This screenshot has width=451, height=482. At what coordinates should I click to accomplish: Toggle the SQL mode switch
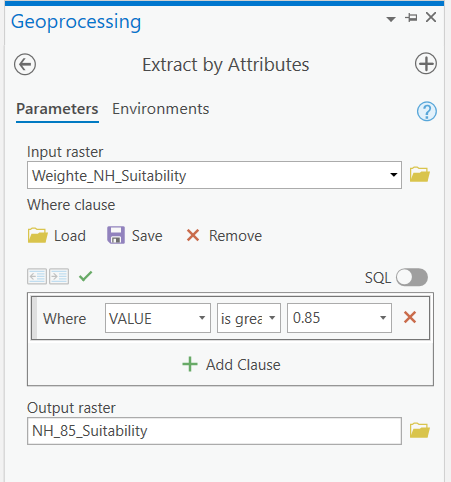click(x=412, y=277)
